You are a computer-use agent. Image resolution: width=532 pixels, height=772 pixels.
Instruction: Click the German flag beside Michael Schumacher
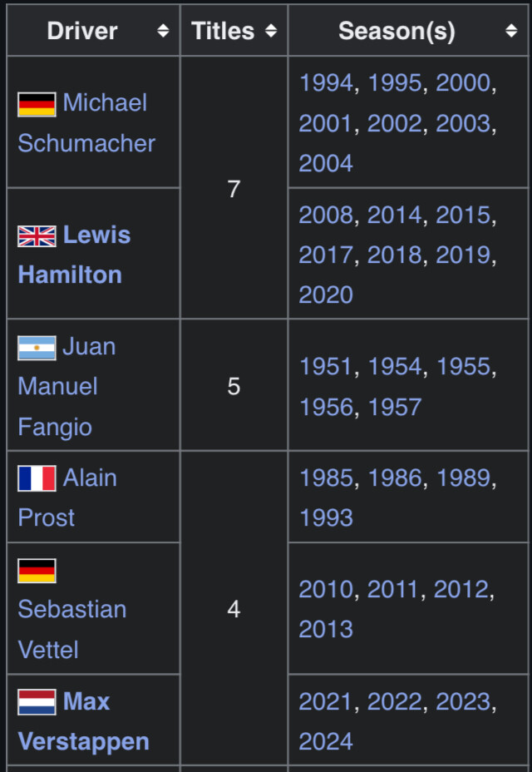(x=37, y=105)
